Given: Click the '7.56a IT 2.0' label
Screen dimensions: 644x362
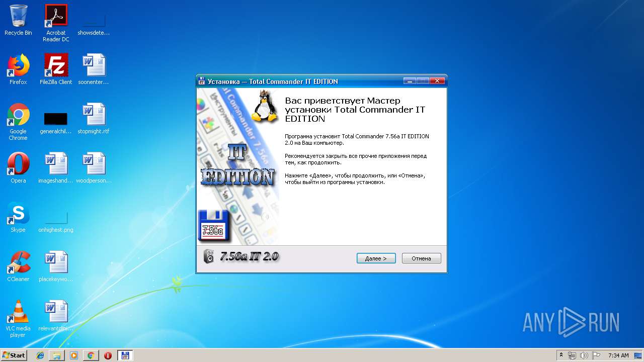Looking at the screenshot, I should [250, 256].
